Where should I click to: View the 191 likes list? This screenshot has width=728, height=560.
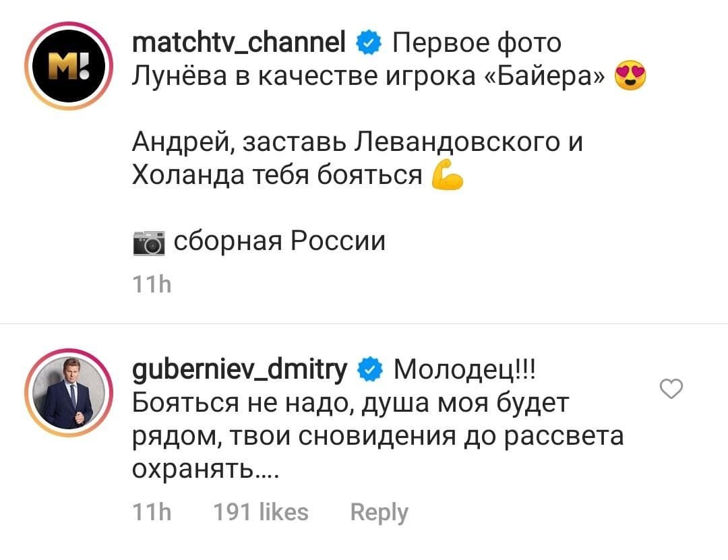tap(260, 512)
